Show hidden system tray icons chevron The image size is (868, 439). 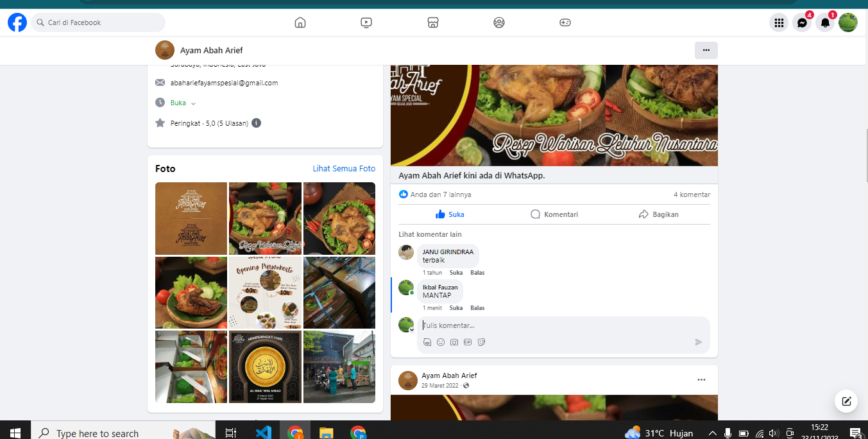712,433
